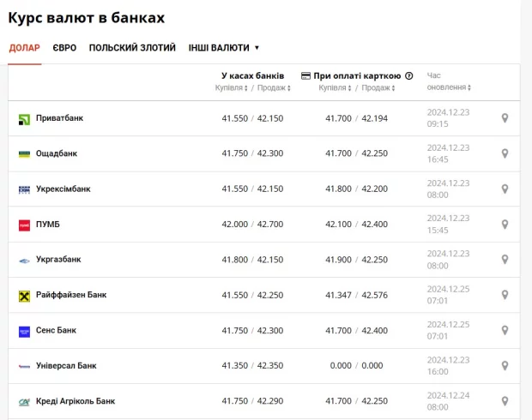Open the Приватбанк branch map pin

(x=505, y=118)
